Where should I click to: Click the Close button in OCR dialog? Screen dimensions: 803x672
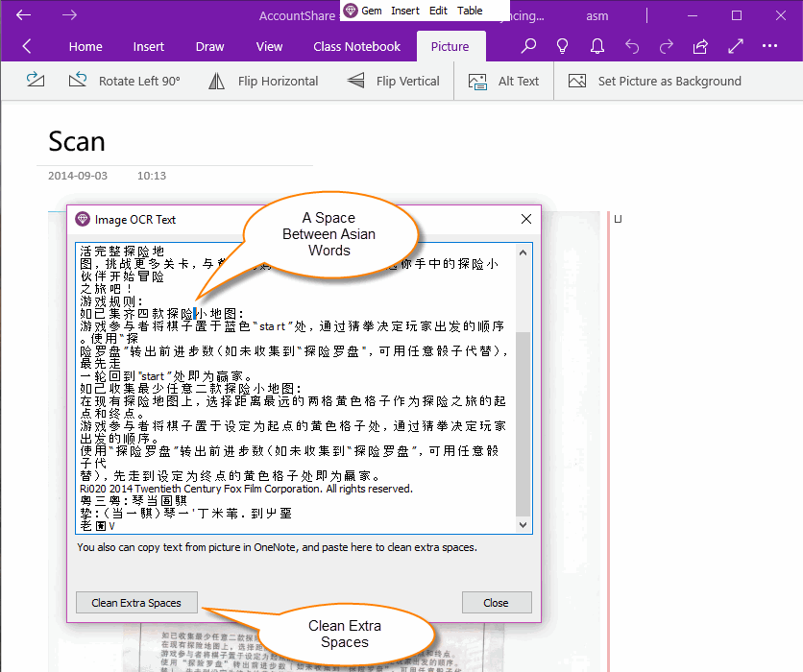click(x=497, y=602)
